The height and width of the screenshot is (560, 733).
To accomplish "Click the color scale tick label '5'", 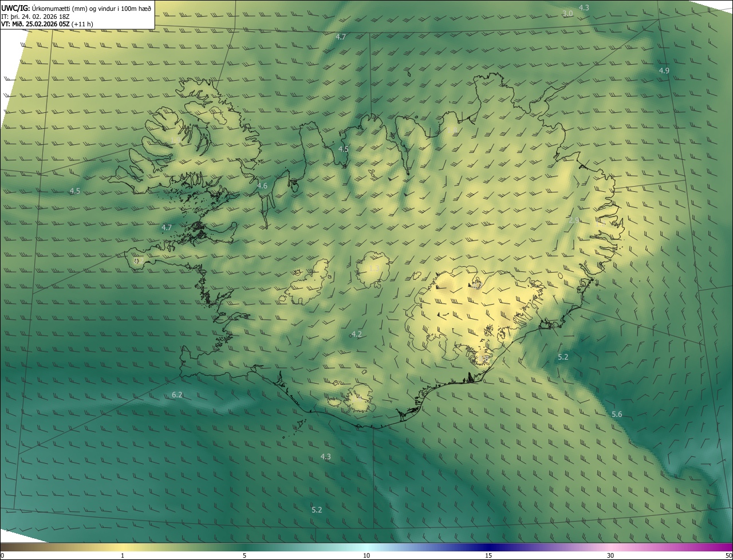I will coord(245,555).
